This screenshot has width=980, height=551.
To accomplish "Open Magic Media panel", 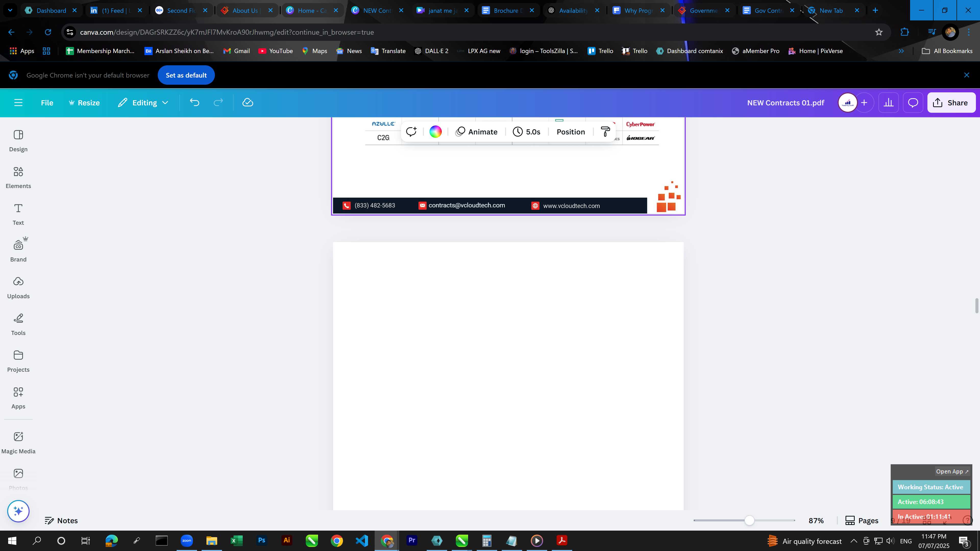I will 18,443.
